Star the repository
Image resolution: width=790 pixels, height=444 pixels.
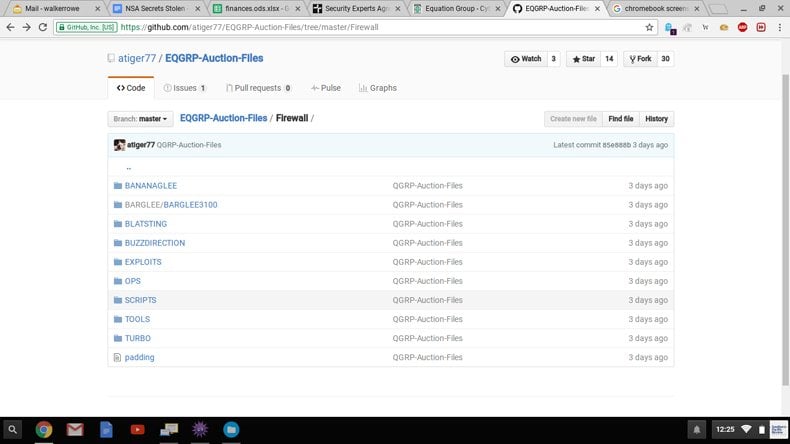(x=583, y=59)
